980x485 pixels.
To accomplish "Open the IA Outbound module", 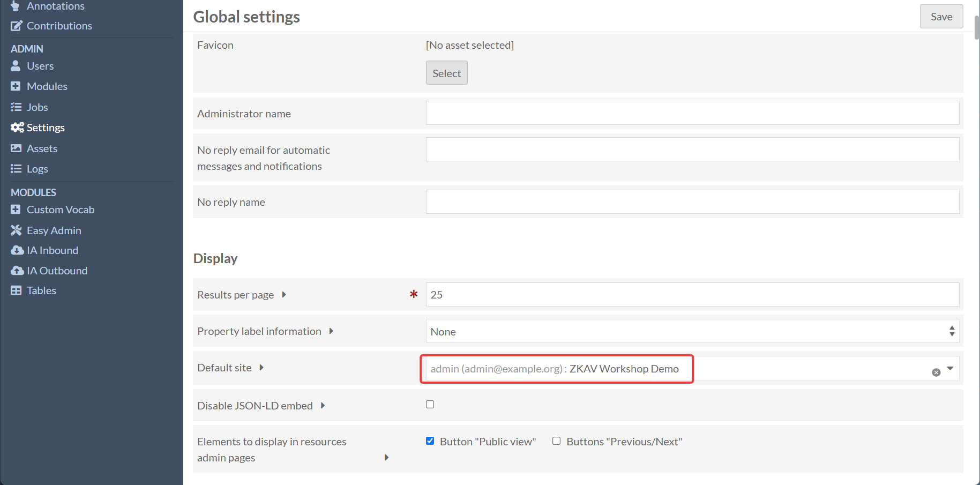I will pos(57,271).
